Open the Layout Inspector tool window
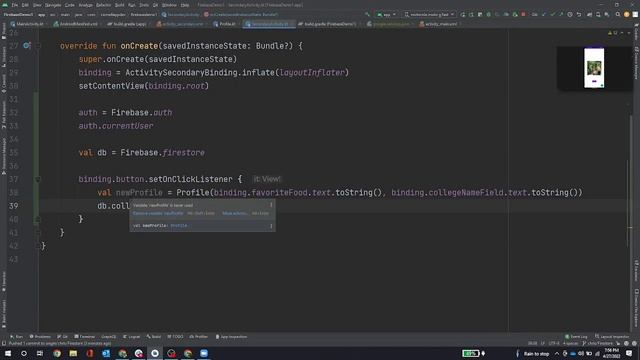The width and height of the screenshot is (640, 360). [x=612, y=337]
